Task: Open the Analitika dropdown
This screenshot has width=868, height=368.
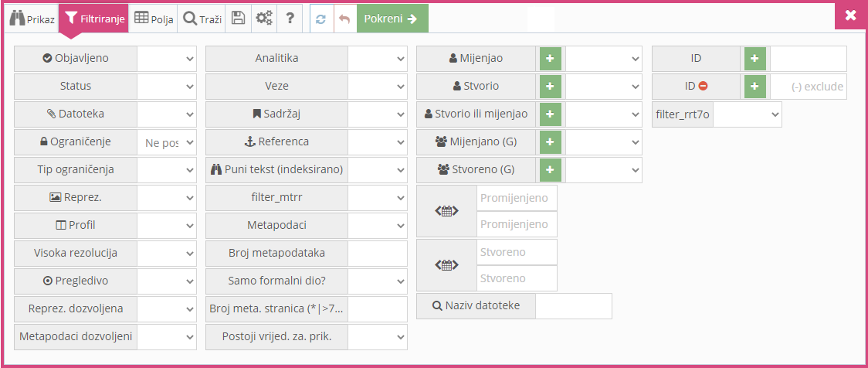Action: pos(378,59)
